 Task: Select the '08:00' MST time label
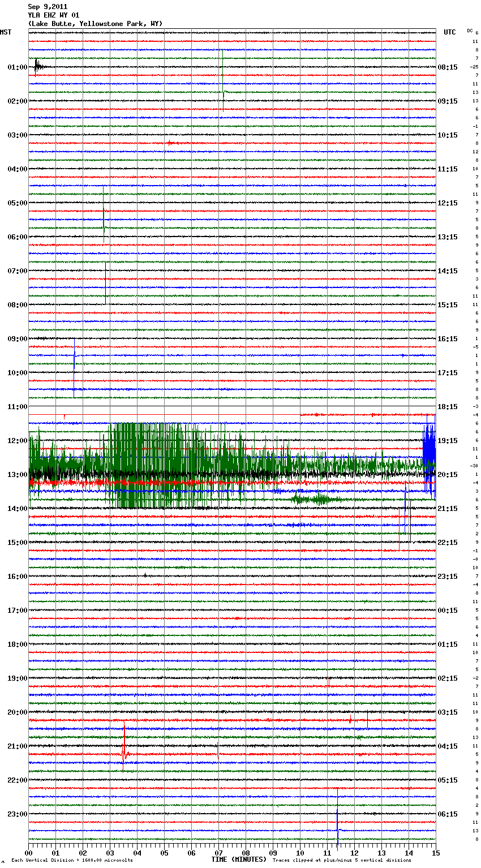pos(17,305)
